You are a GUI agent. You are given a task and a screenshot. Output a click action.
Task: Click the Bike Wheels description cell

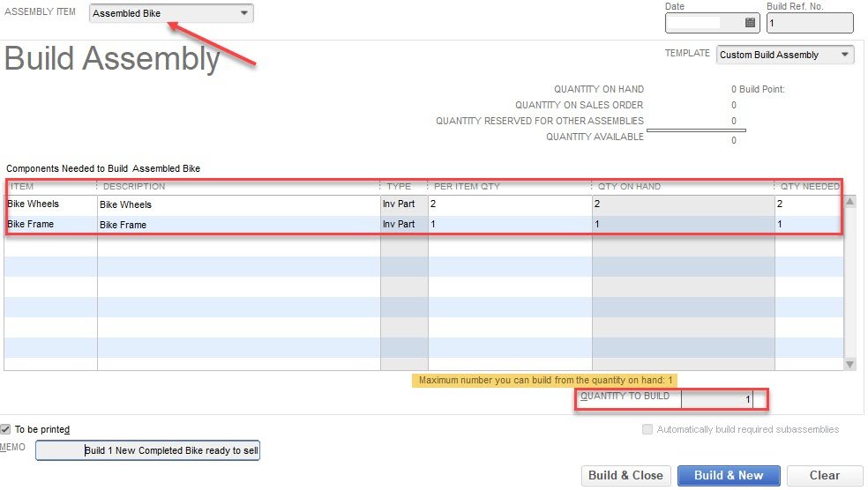click(238, 204)
